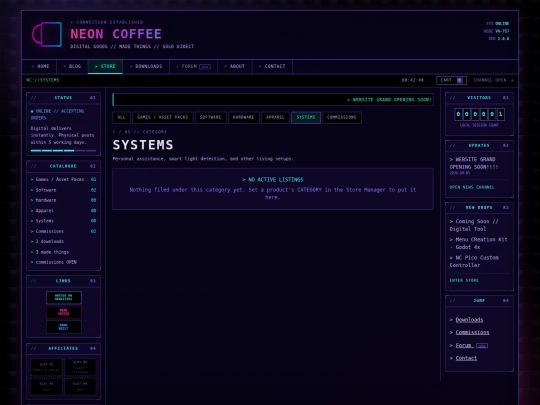Open the BLOG nav tab
540x405 pixels.
click(x=72, y=66)
